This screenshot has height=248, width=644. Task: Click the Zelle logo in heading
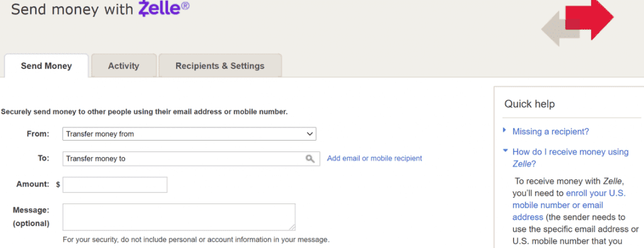coord(164,9)
